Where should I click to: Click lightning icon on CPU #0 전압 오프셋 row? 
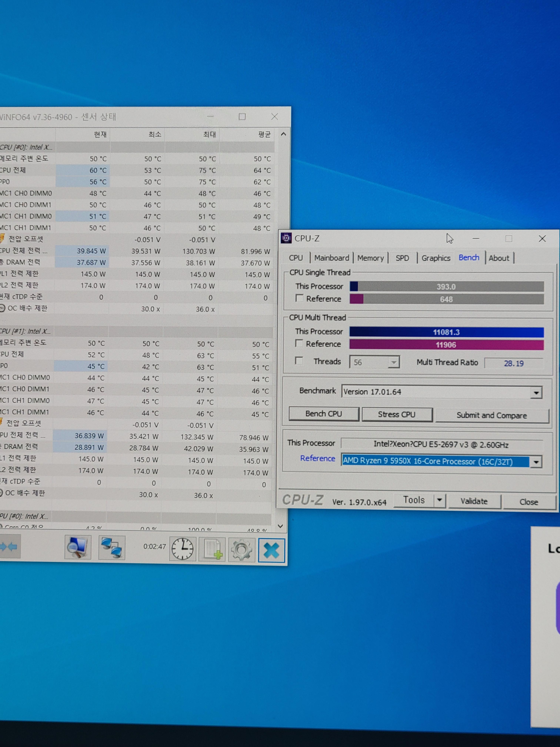tap(2, 238)
